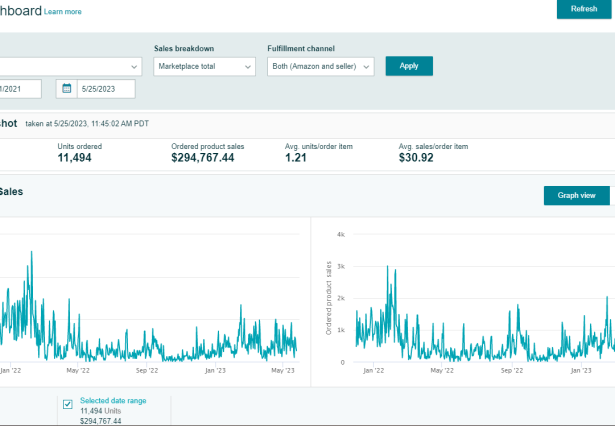Screen dimensions: 615x426
Task: Click the calendar icon beside 5/25/2023
Action: (x=67, y=89)
